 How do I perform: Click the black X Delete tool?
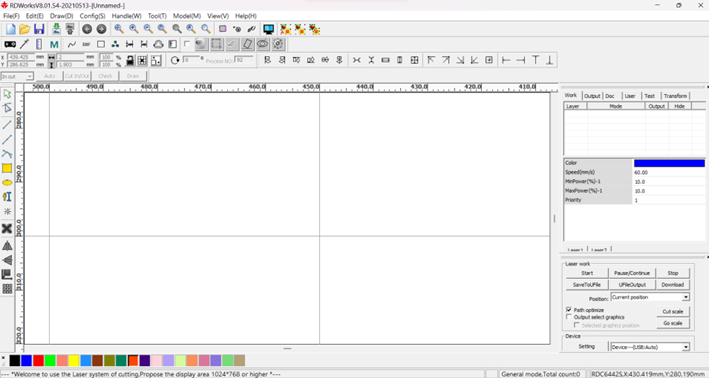pyautogui.click(x=7, y=228)
